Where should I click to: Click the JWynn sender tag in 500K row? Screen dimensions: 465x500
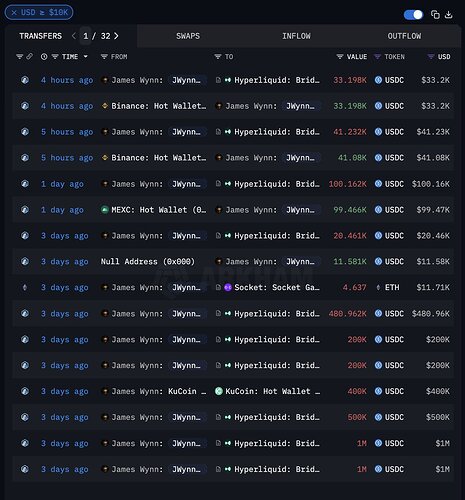(186, 417)
